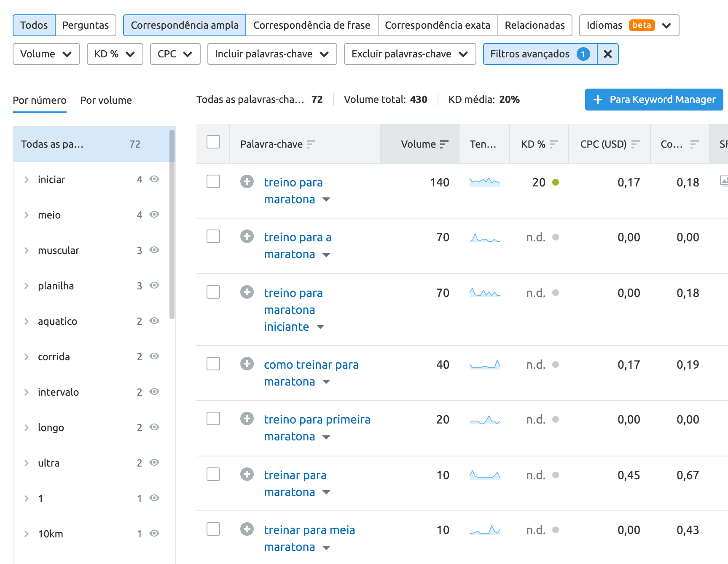Screen dimensions: 728x564
Task: Select 'Correspondência exata' match tab
Action: click(x=437, y=25)
